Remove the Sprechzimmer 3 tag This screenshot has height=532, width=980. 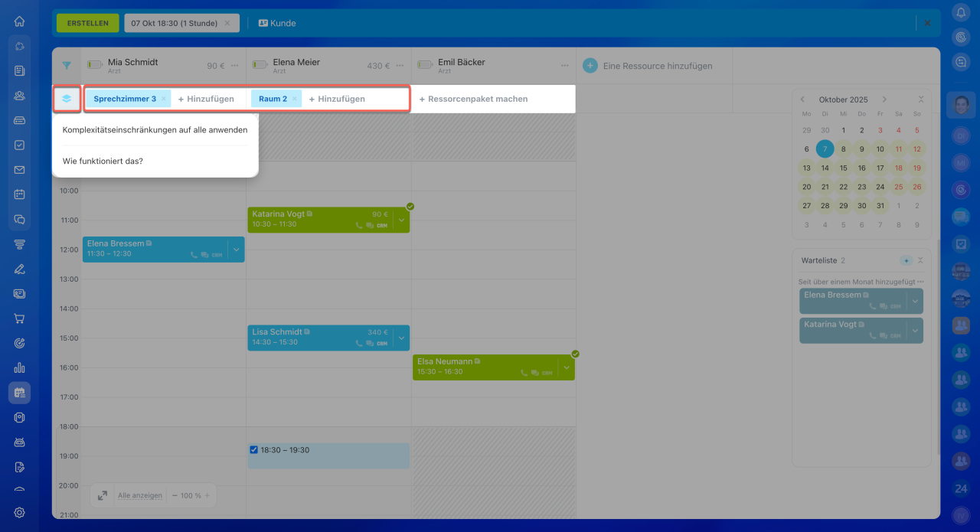(164, 99)
